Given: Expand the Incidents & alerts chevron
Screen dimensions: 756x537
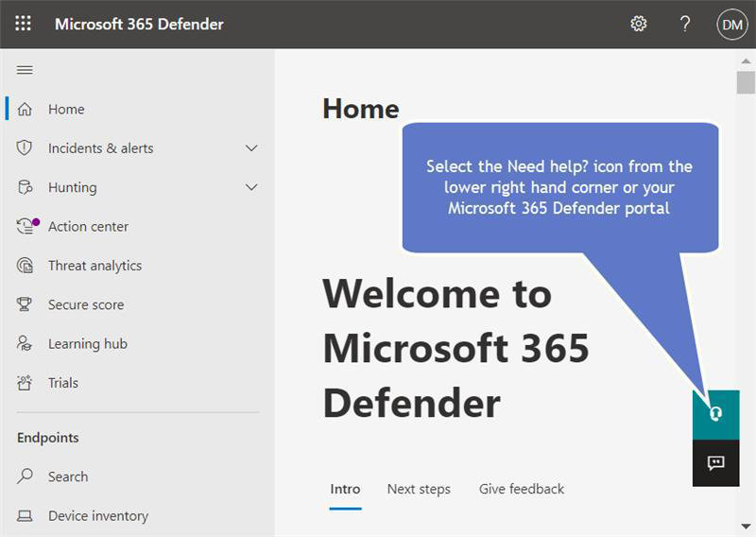Looking at the screenshot, I should coord(251,148).
